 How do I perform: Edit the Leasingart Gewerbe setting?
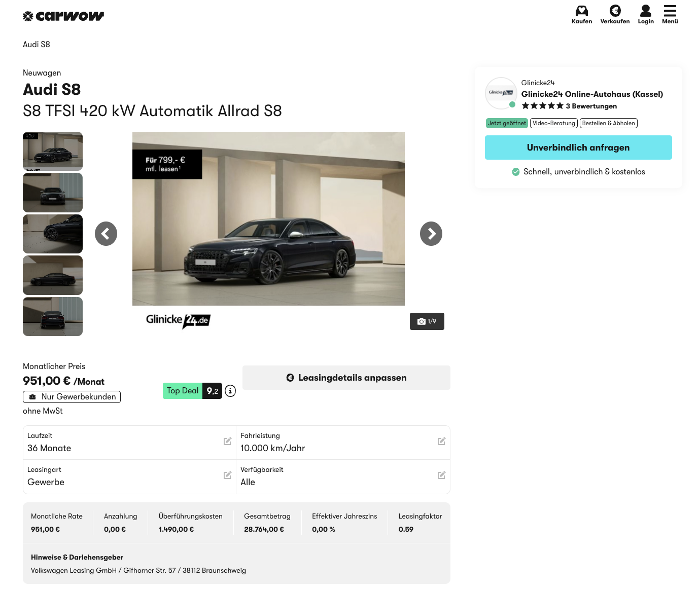click(227, 475)
